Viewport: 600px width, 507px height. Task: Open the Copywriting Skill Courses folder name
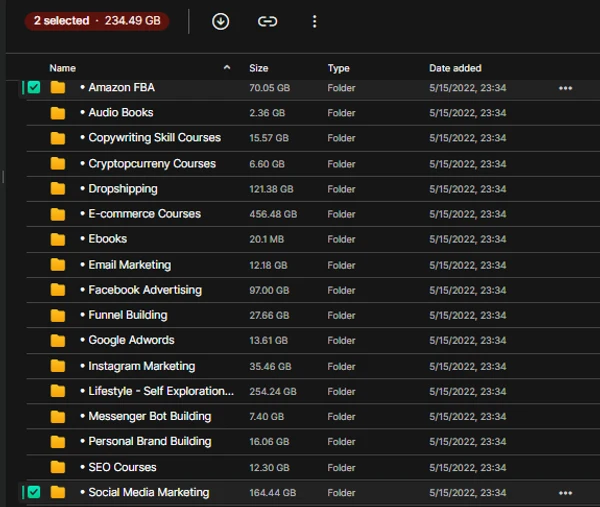[x=155, y=138]
